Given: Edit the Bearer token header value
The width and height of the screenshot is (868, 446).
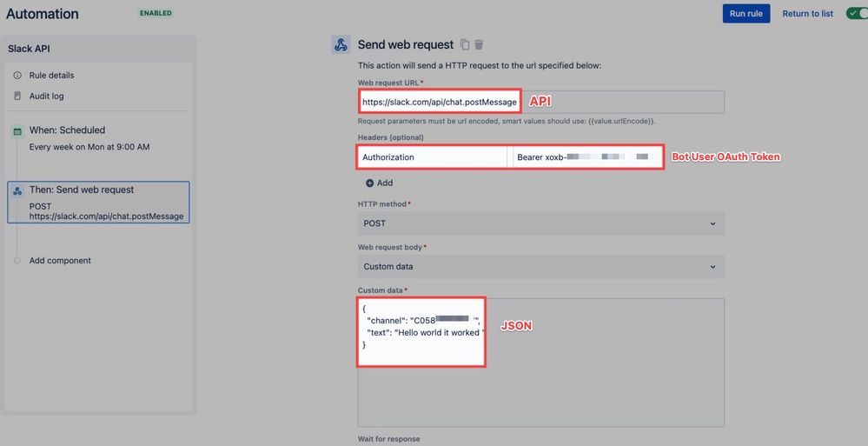Looking at the screenshot, I should tap(587, 157).
